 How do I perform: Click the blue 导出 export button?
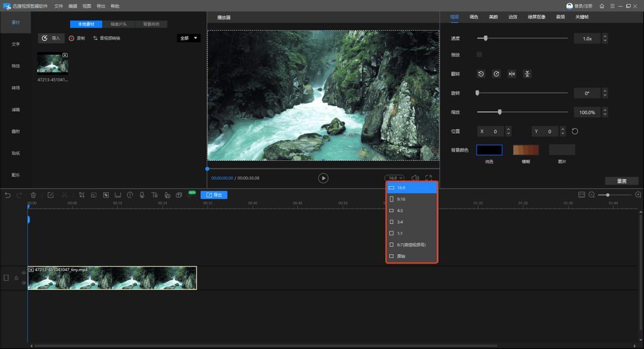pos(214,195)
